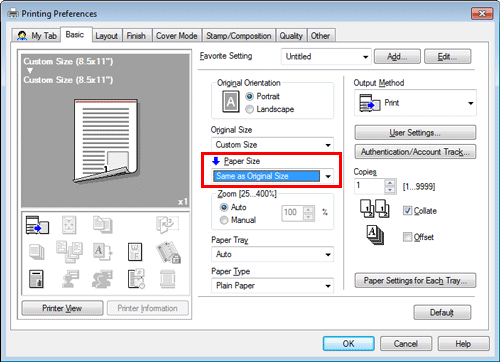500x362 pixels.
Task: Click the Help button
Action: click(463, 344)
